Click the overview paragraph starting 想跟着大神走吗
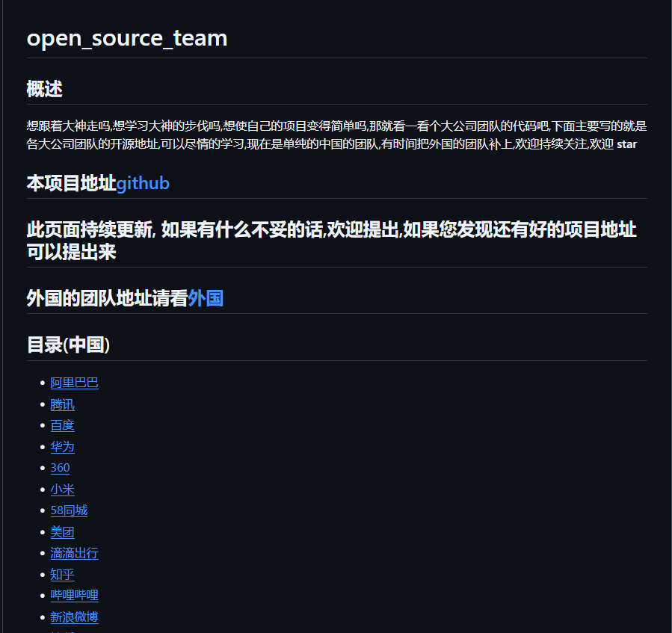Image resolution: width=672 pixels, height=633 pixels. 336,135
